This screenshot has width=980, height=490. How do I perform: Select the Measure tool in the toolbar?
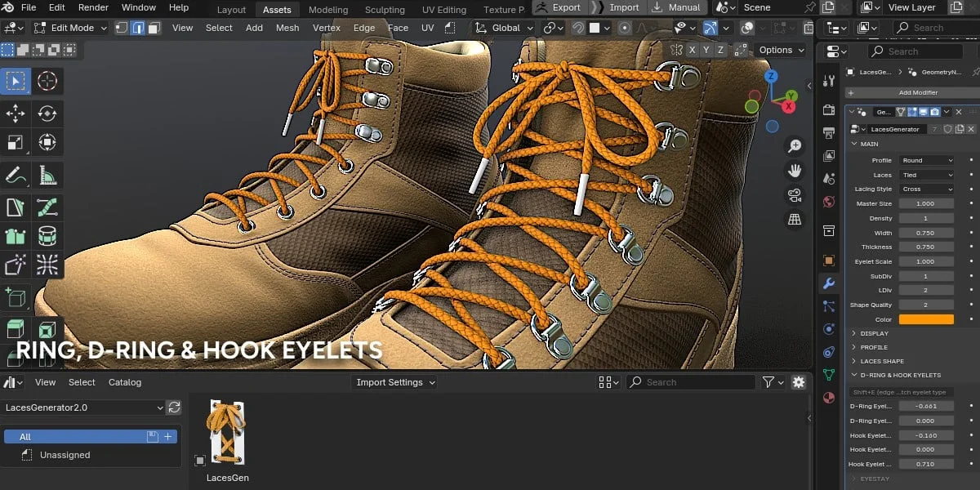tap(47, 174)
